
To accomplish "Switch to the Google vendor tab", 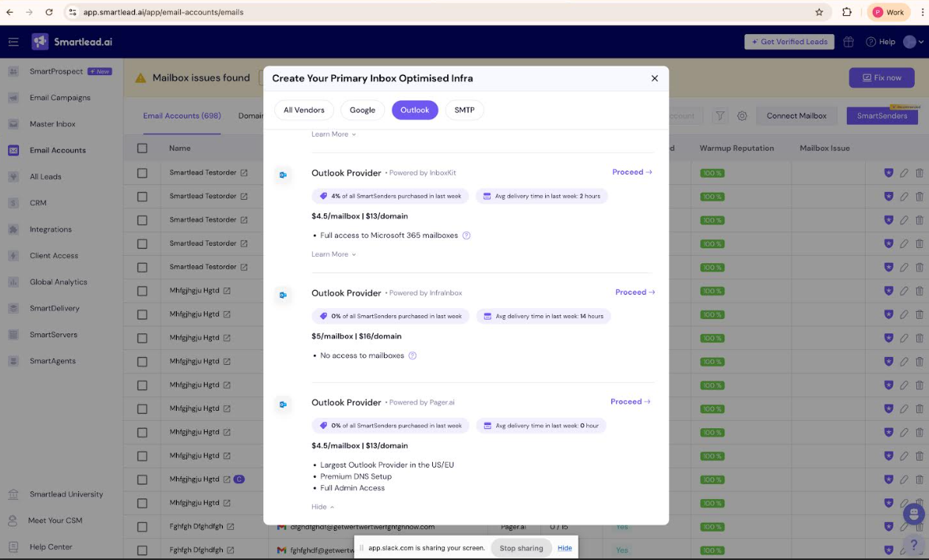I will (363, 110).
